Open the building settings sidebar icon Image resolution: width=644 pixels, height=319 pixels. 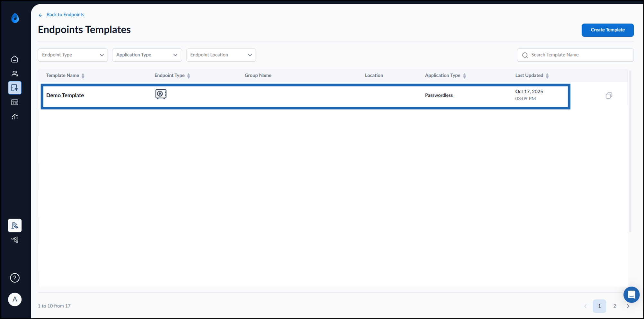15,226
